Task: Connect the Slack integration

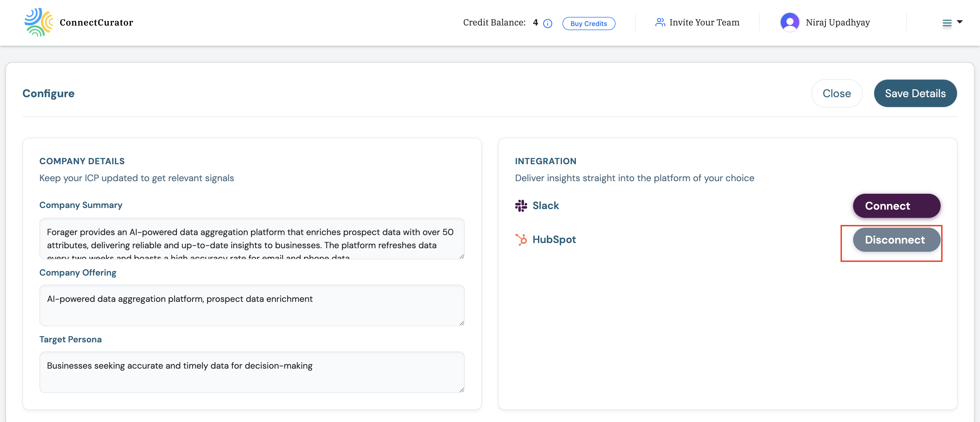Action: point(896,206)
